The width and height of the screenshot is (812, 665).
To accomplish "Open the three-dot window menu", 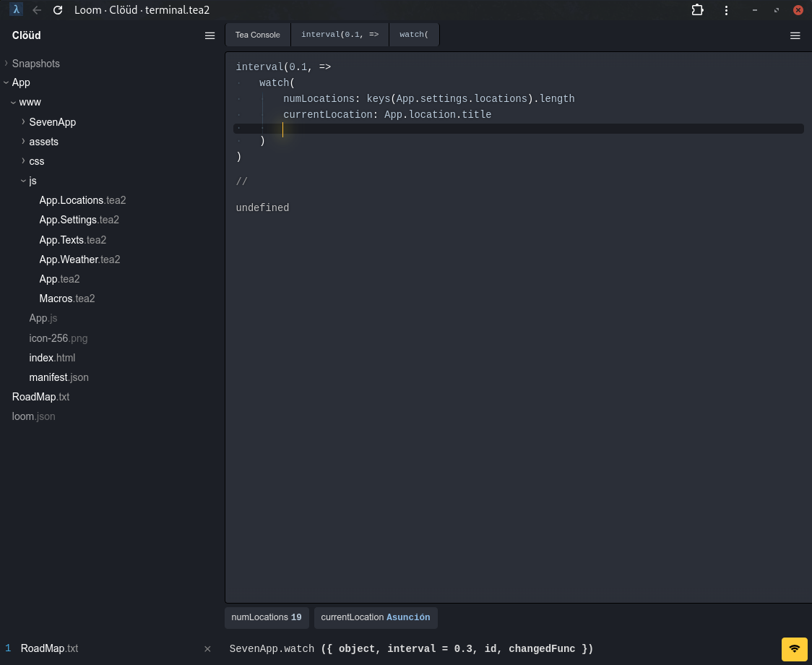I will tap(727, 10).
